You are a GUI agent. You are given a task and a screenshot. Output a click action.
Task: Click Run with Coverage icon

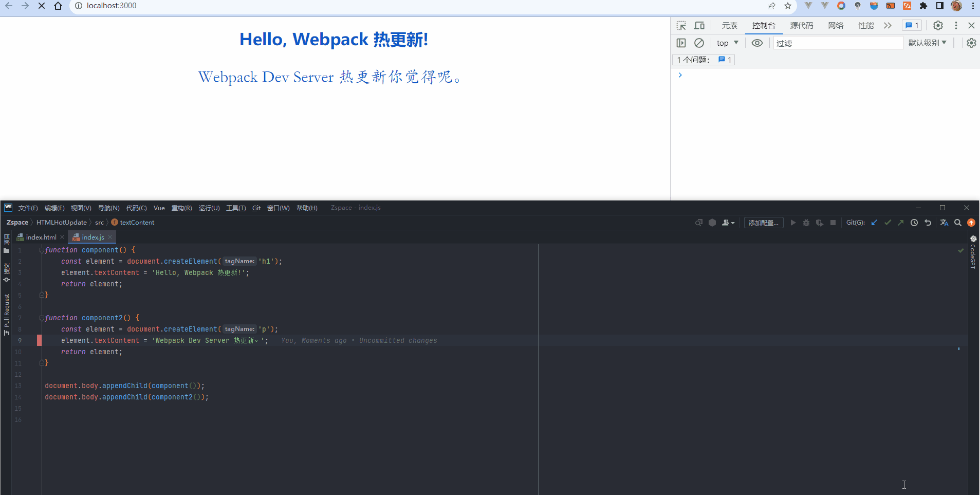coord(820,223)
